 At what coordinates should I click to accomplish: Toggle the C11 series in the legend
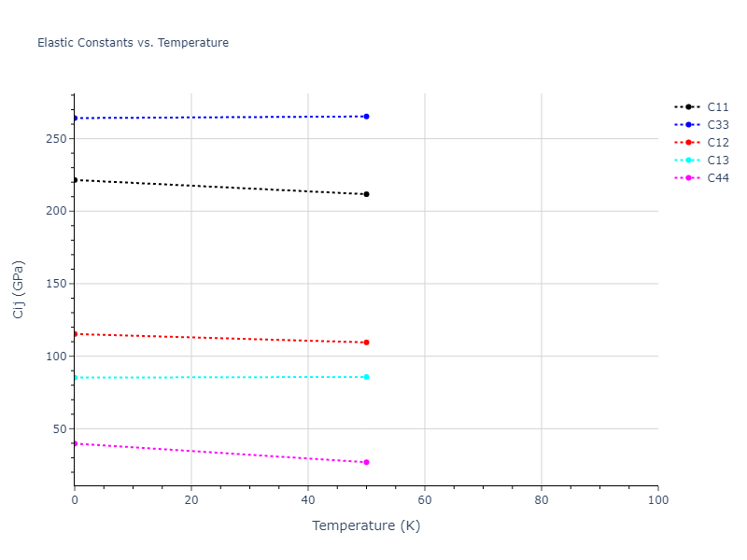(717, 107)
